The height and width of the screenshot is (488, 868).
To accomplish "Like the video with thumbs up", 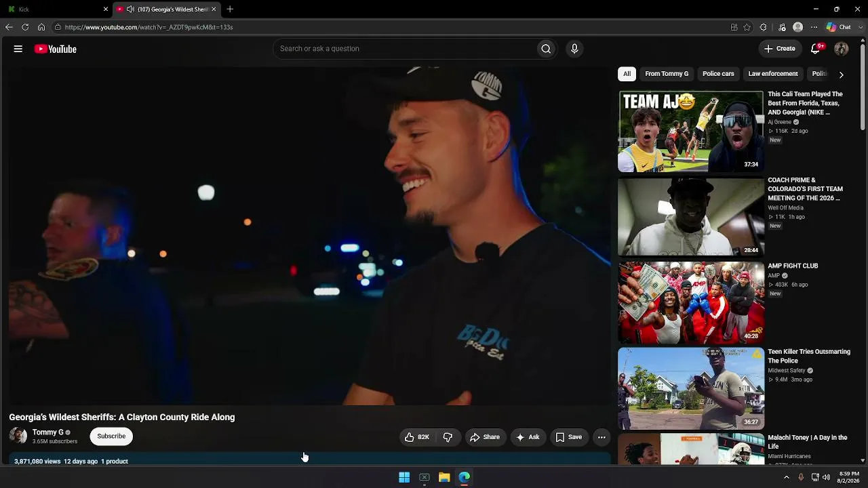I will [417, 437].
